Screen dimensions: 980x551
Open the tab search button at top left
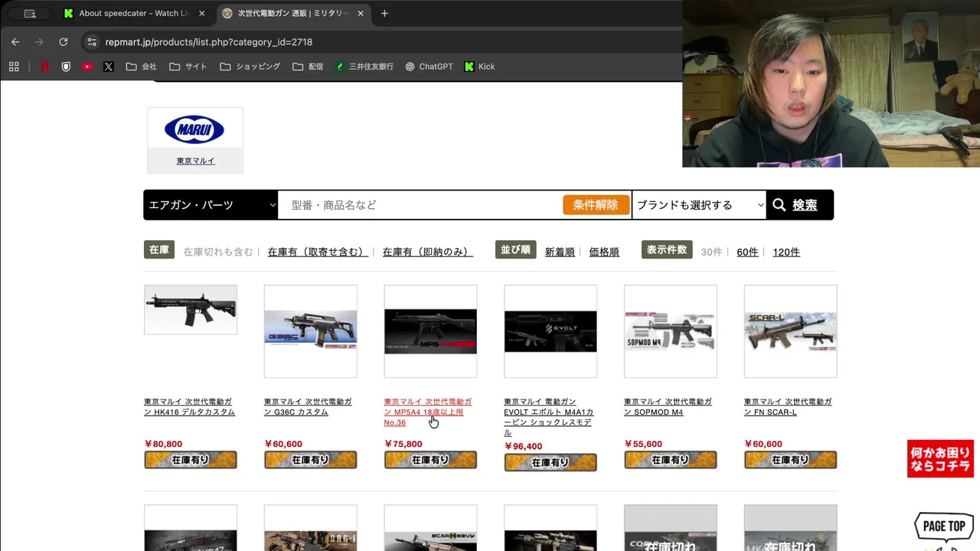tap(30, 13)
